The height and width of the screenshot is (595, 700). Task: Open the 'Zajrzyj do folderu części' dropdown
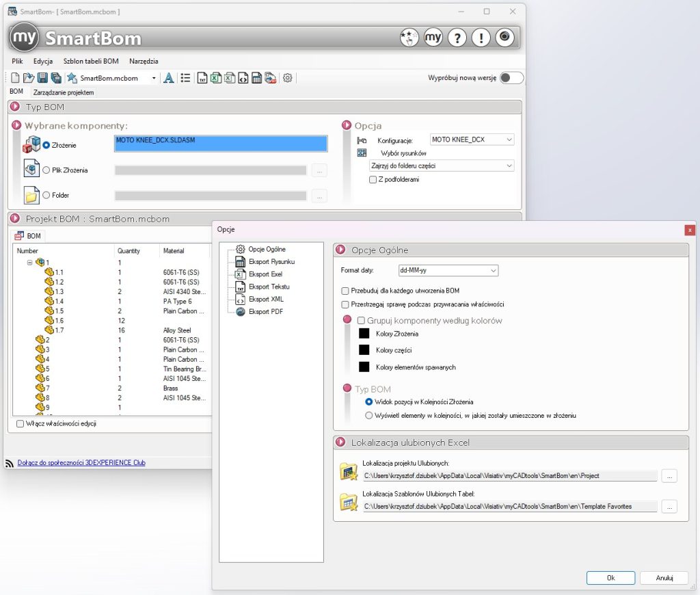pyautogui.click(x=442, y=166)
